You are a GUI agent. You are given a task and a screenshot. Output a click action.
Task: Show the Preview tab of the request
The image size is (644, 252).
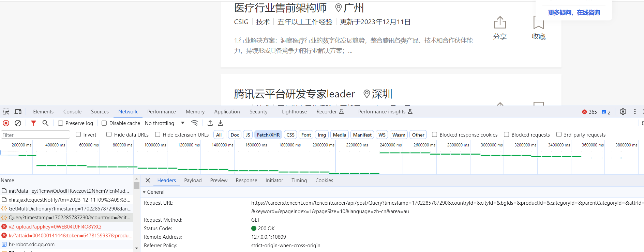(x=219, y=180)
